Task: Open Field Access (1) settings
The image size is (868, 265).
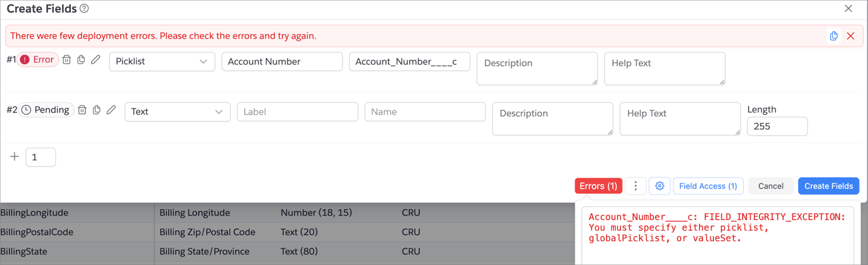Action: coord(707,186)
